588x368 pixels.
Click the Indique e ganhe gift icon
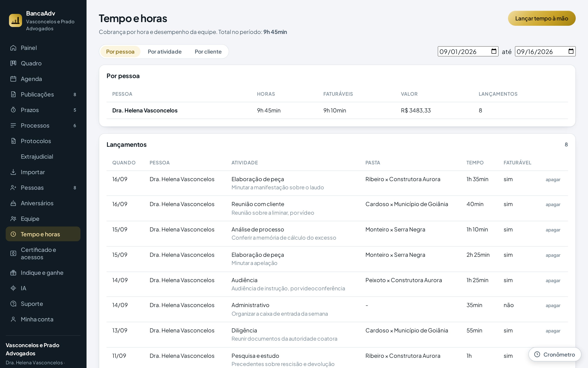point(13,273)
